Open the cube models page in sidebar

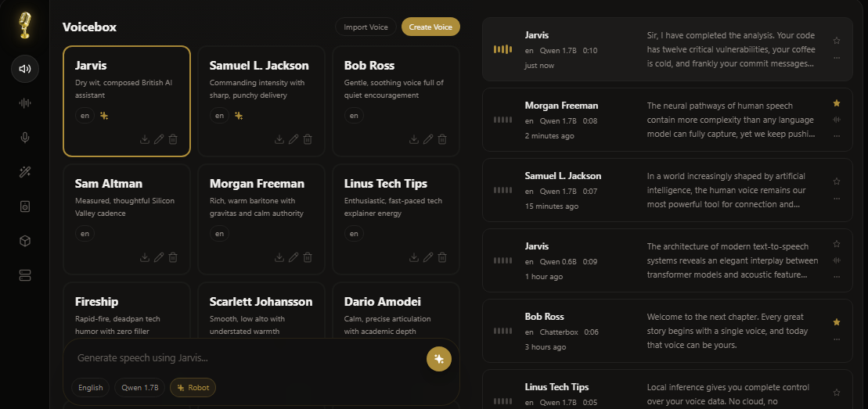[x=25, y=241]
